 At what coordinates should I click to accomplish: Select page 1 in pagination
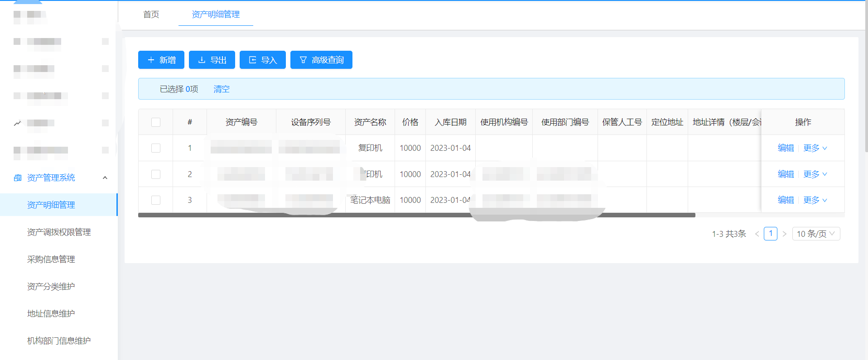[x=771, y=234]
